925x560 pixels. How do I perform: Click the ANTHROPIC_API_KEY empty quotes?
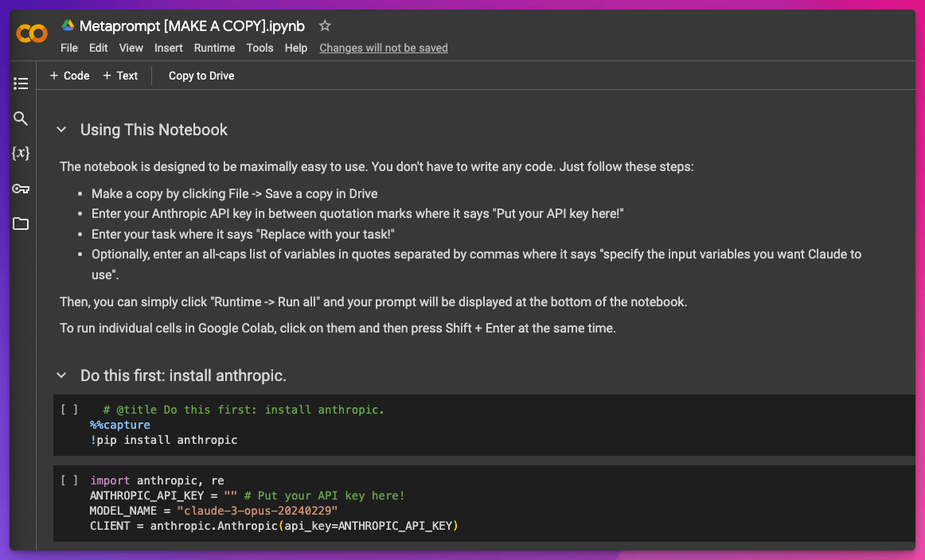coord(230,495)
